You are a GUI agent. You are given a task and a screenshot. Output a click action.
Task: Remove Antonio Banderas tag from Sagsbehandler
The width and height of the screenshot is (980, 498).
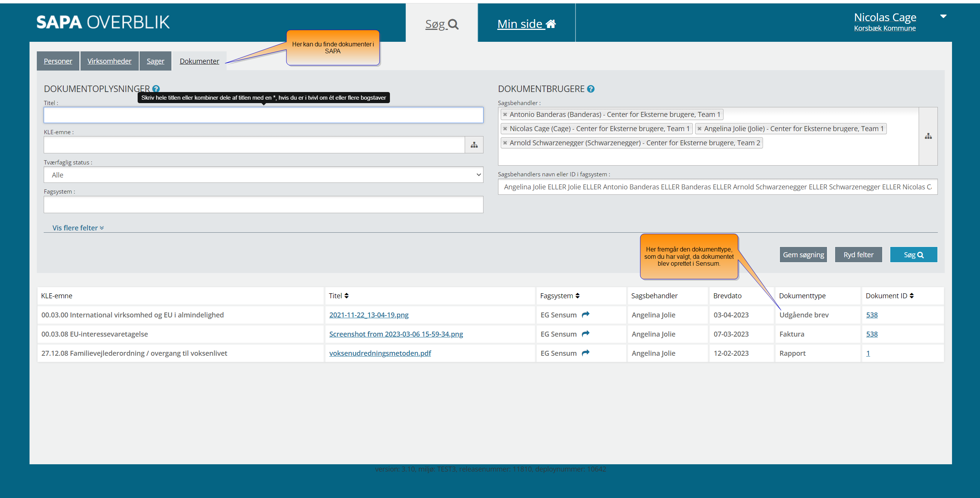[505, 115]
